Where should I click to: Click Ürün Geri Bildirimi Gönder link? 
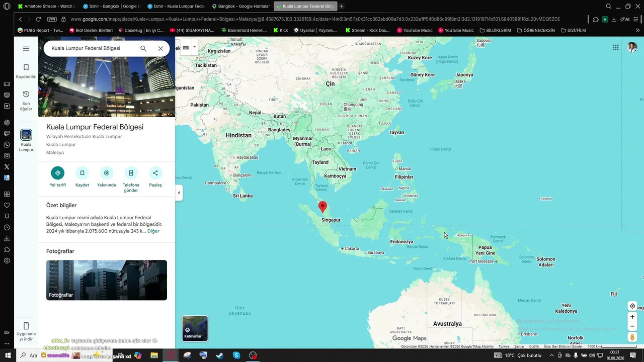pos(563,346)
